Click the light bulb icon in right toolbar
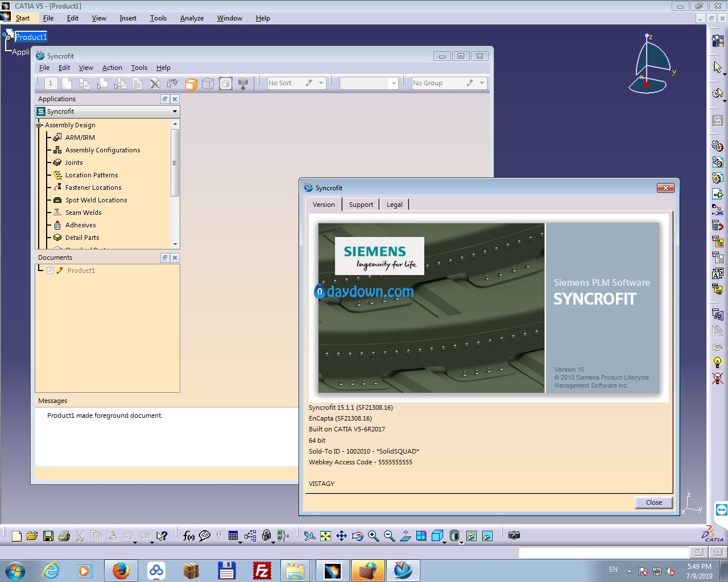 [x=718, y=363]
